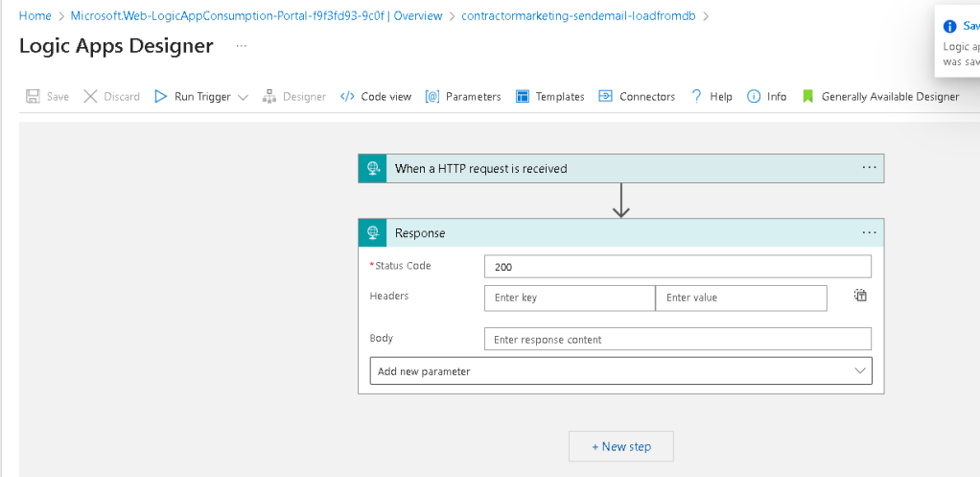Click the Save disk icon
980x477 pixels.
33,96
